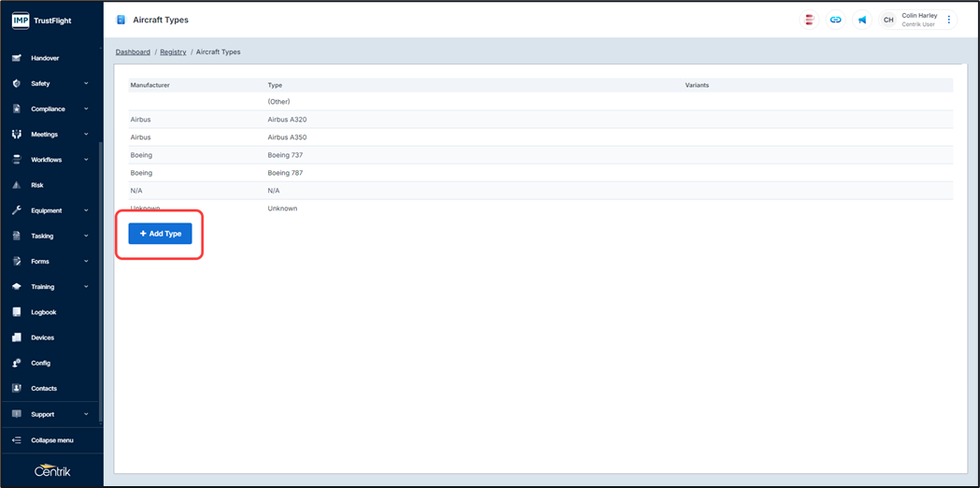
Task: Expand the Support menu chevron
Action: [86, 414]
